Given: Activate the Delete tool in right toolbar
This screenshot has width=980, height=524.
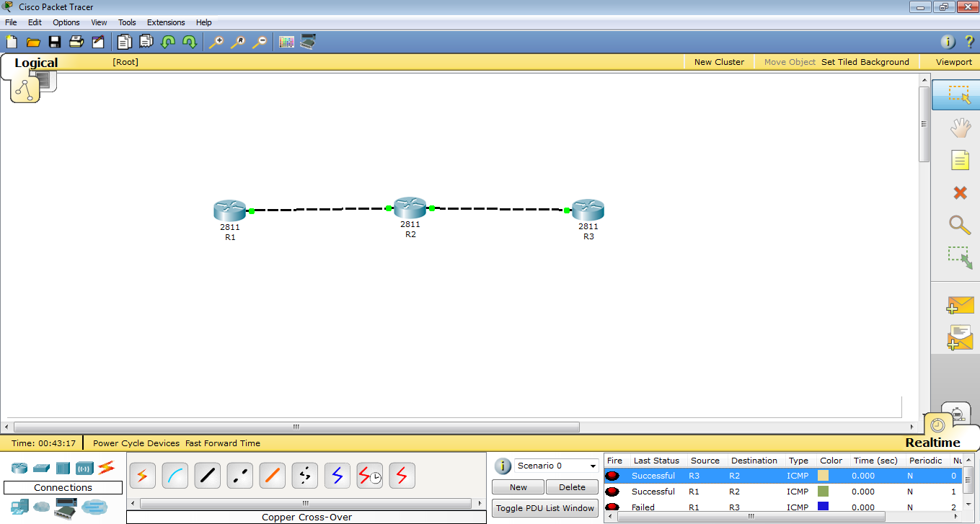Looking at the screenshot, I should (x=958, y=192).
